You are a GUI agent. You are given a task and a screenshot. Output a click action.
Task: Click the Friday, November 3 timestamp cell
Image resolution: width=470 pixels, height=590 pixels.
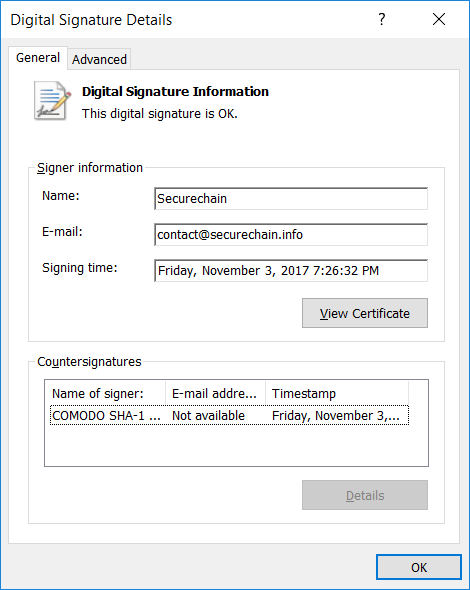coord(336,415)
